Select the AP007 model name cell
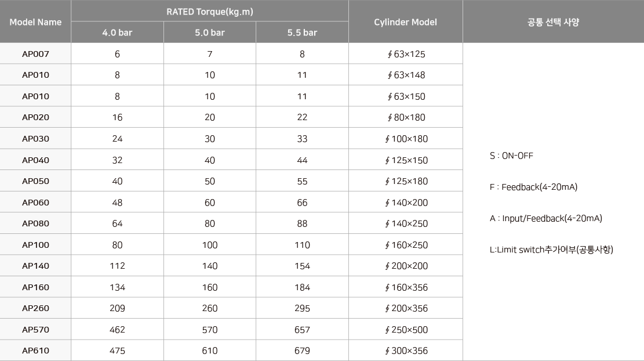The image size is (644, 361). 35,54
